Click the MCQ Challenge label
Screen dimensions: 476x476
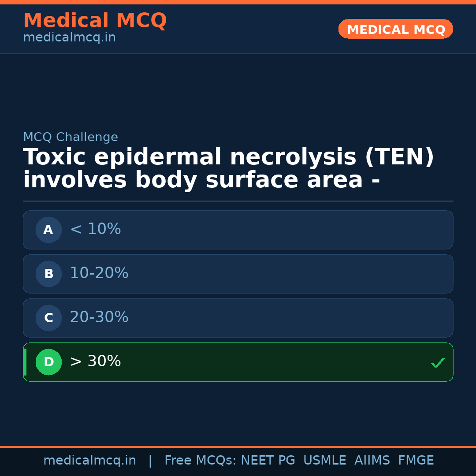71,138
